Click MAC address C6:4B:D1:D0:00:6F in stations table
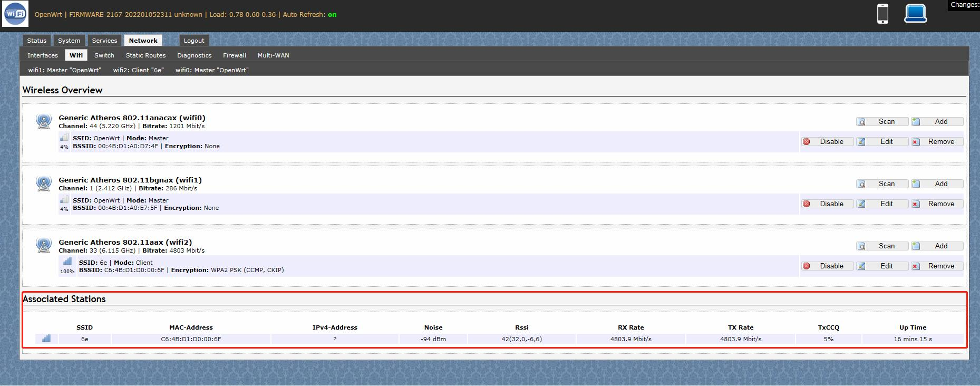This screenshot has height=386, width=980. [x=191, y=339]
